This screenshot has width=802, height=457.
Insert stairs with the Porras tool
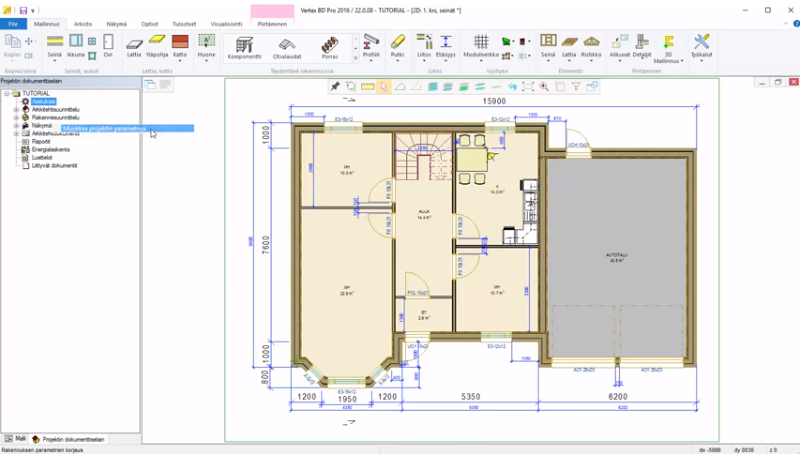pos(330,46)
